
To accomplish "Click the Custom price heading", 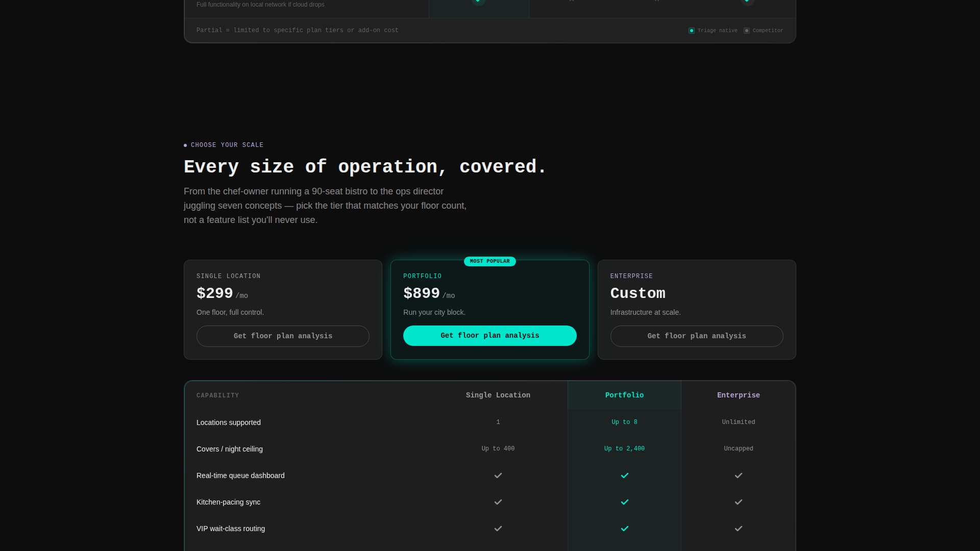I will pyautogui.click(x=638, y=293).
